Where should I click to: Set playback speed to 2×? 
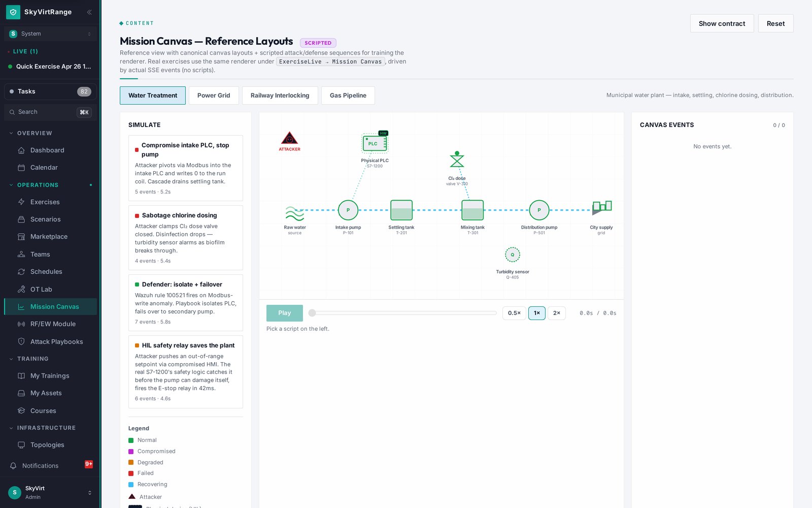557,313
